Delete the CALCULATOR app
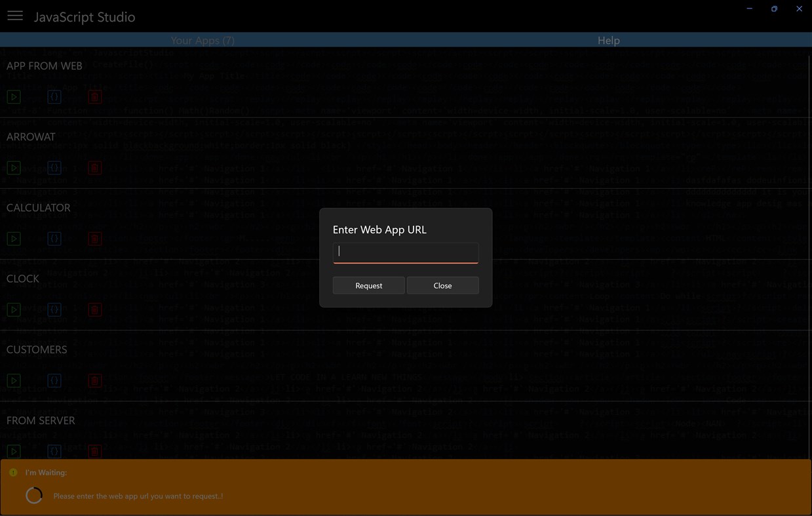Viewport: 812px width, 516px height. pos(94,239)
